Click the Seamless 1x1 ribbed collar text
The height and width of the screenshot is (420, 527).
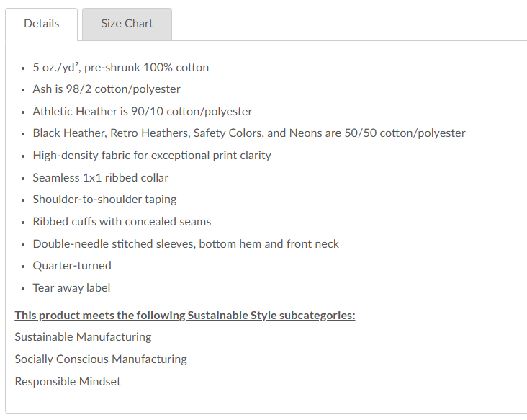(x=100, y=177)
